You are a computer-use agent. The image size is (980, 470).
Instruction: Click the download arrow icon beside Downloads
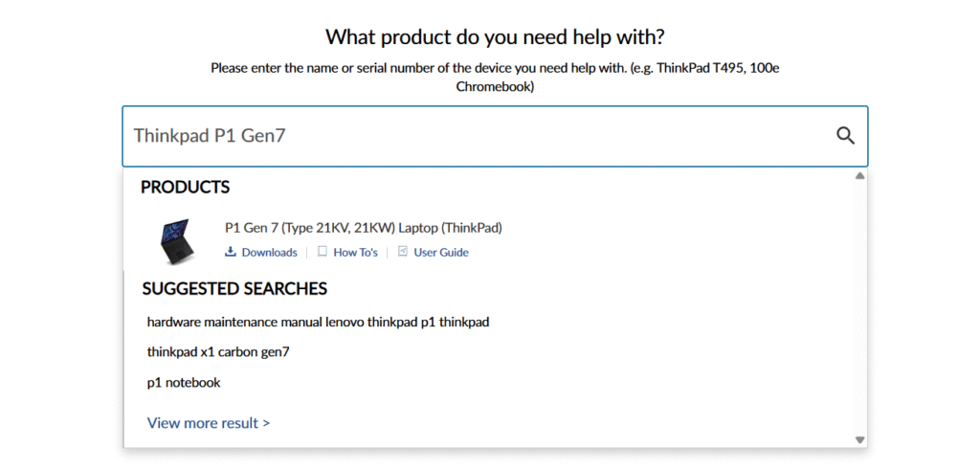click(230, 252)
